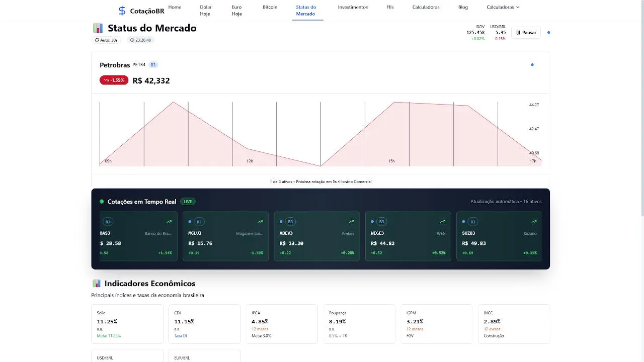644x362 pixels.
Task: Click Atualização automática • 16 ativos text
Action: click(506, 202)
